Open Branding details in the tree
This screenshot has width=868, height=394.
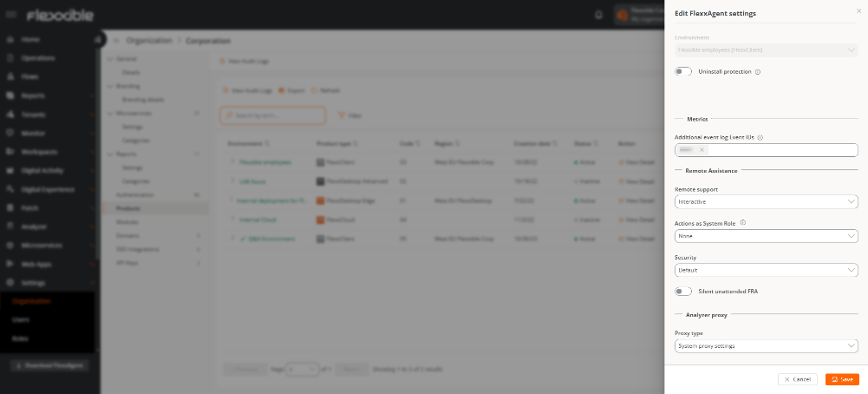coord(143,100)
